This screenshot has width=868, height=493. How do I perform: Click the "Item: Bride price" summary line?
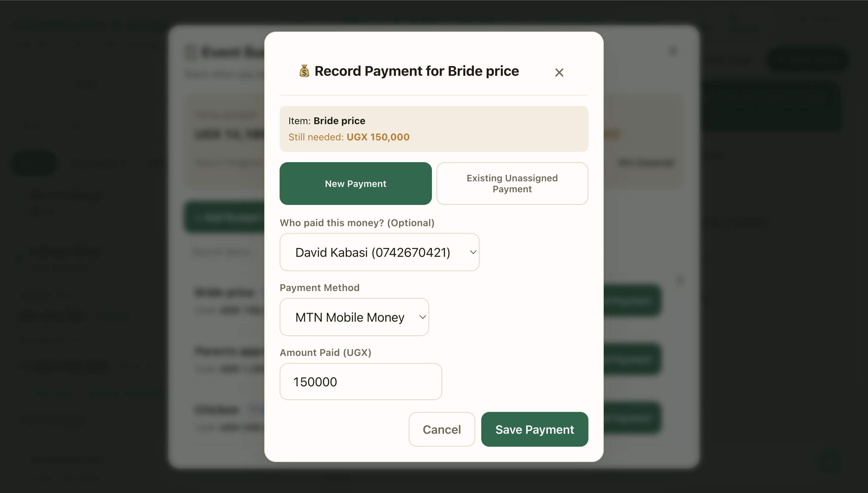tap(327, 121)
